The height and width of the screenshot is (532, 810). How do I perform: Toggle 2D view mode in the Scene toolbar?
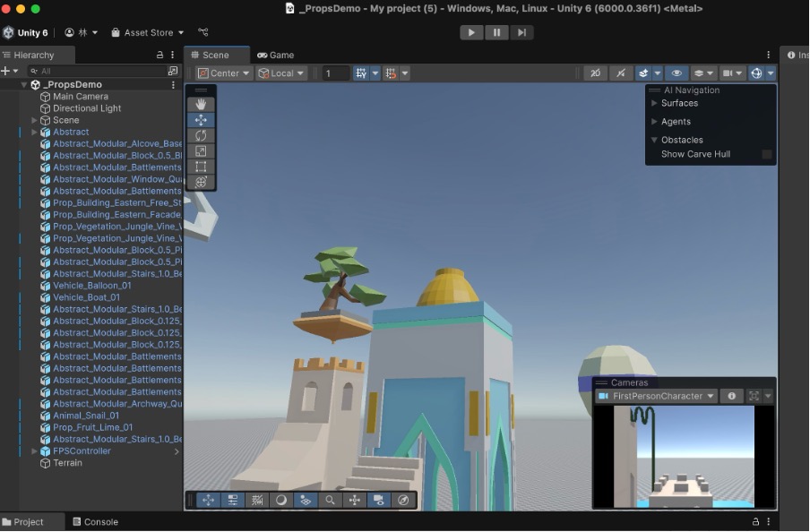click(595, 73)
